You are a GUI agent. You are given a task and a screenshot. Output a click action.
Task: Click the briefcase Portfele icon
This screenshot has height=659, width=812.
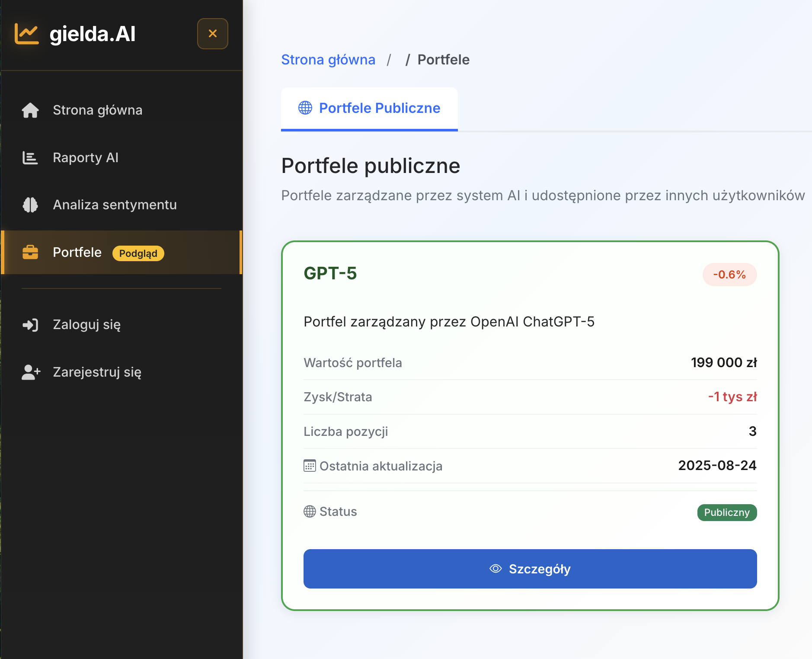pos(30,252)
